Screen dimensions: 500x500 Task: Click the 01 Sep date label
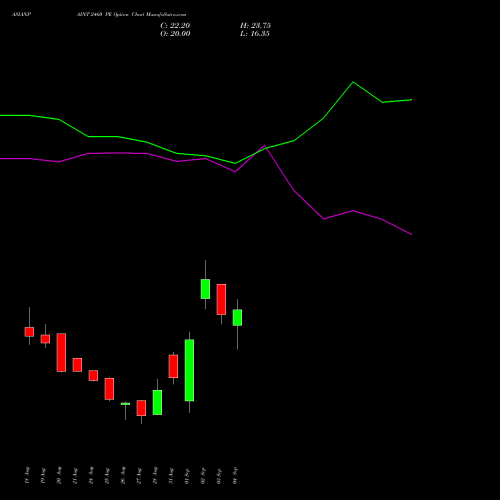pos(187,475)
